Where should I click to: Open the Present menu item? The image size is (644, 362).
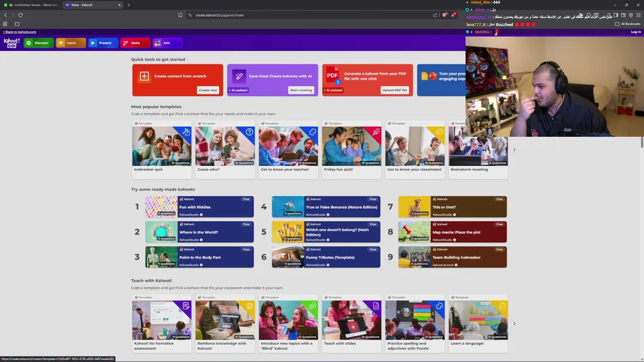pyautogui.click(x=103, y=43)
